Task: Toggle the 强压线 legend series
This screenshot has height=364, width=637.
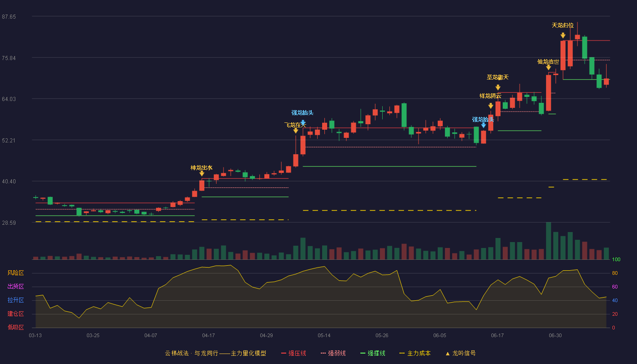Action: pyautogui.click(x=293, y=353)
